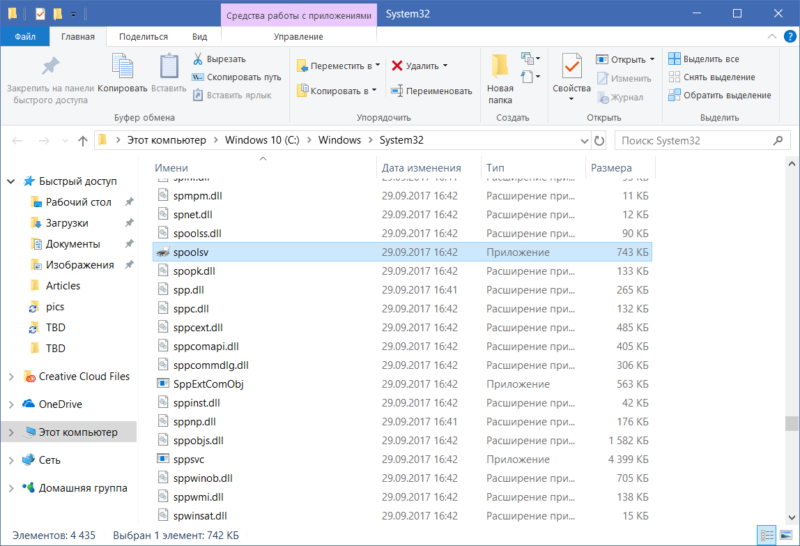The image size is (800, 546).
Task: Click the Копировать (Copy) icon
Action: (122, 66)
